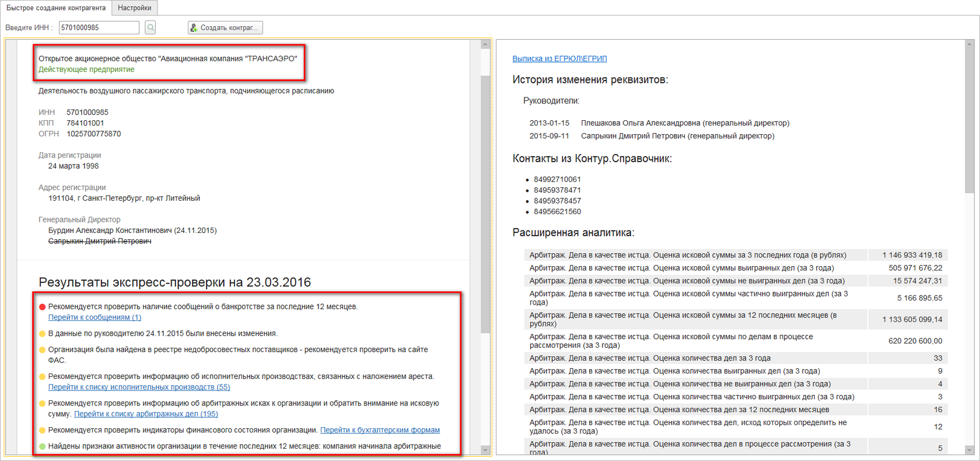Click the heading Результаты экспресс-проверки на 23.03.2016
980x461 pixels.
click(175, 282)
